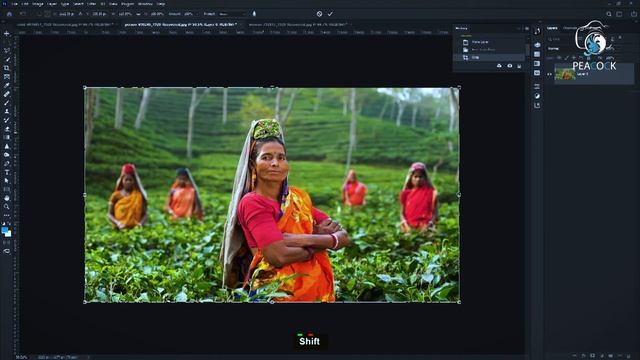Click the foreground color swatch
640x360 pixels.
5,230
